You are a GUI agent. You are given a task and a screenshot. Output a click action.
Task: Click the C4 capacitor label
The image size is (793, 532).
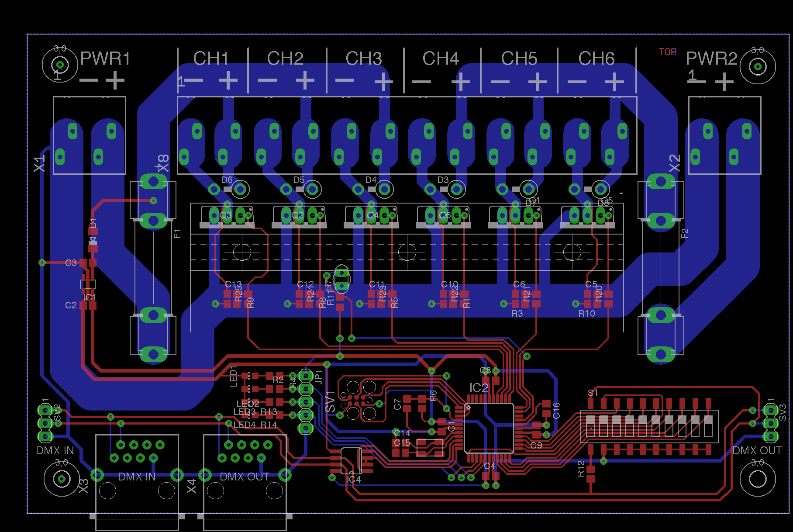[490, 466]
